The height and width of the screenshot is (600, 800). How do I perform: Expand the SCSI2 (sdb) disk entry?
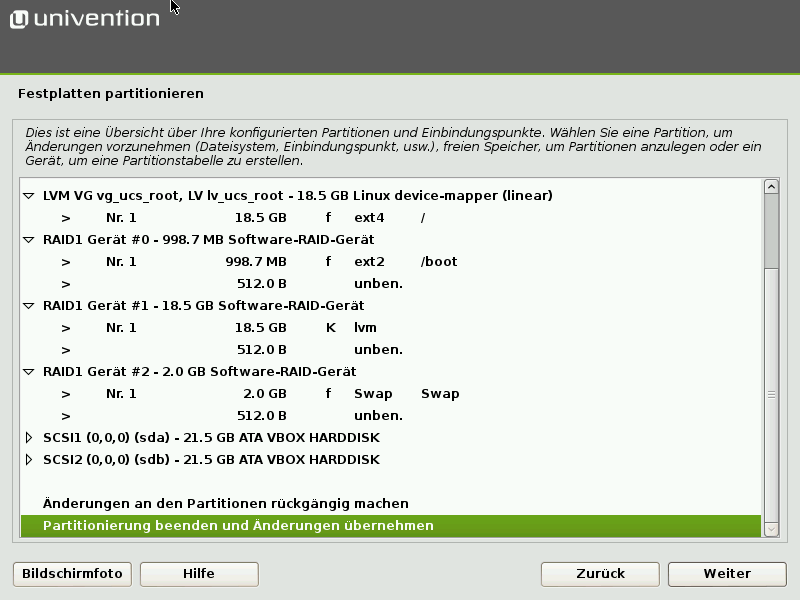pos(29,460)
